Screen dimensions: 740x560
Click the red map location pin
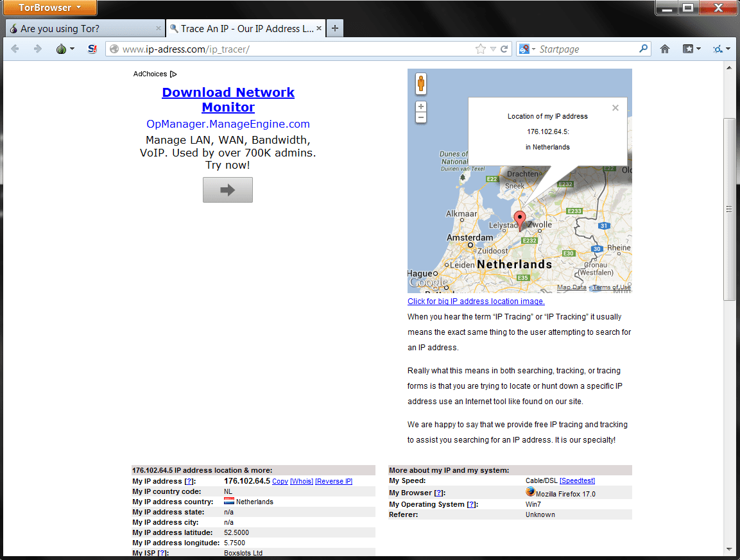point(520,220)
